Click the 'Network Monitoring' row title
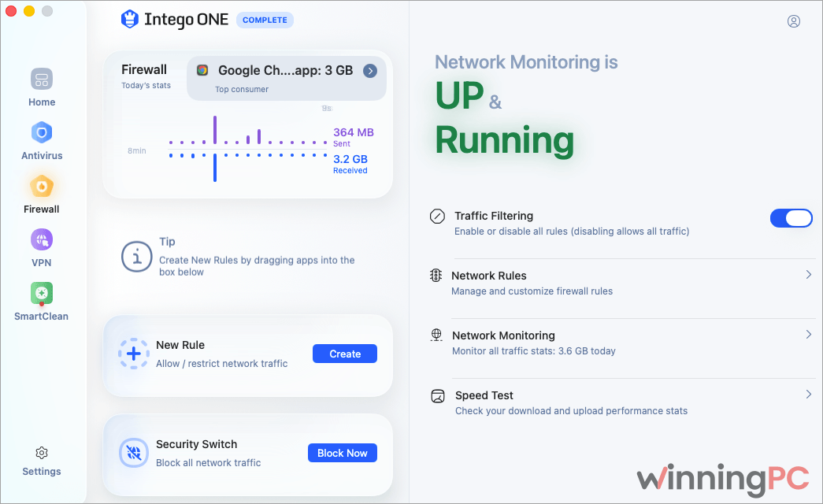 click(503, 335)
